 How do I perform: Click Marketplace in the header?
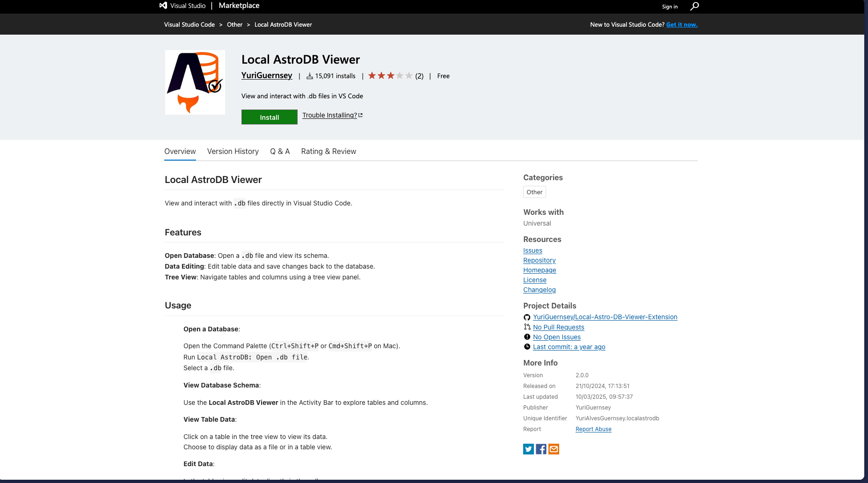[x=239, y=6]
